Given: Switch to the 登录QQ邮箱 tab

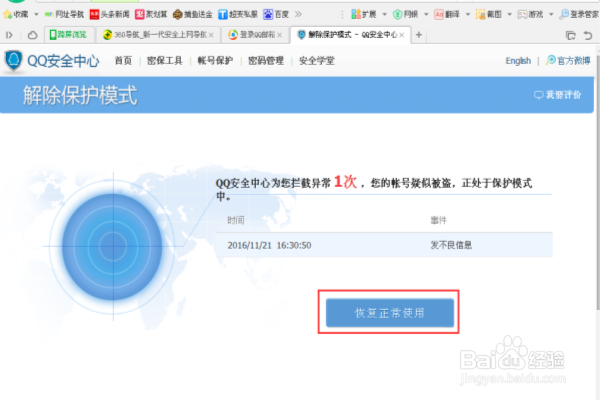Looking at the screenshot, I should point(255,35).
